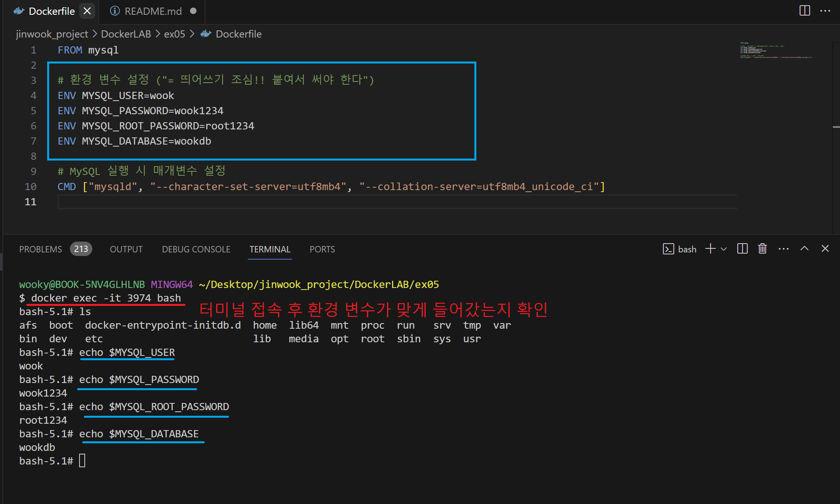This screenshot has height=504, width=840.
Task: Switch to the OUTPUT panel tab
Action: [x=126, y=249]
